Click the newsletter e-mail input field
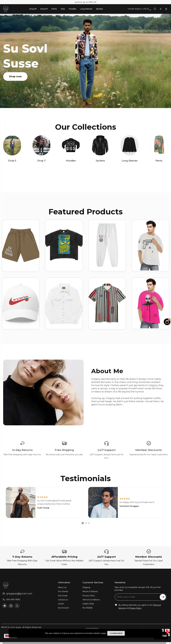Image resolution: width=171 pixels, height=644 pixels. [137, 597]
